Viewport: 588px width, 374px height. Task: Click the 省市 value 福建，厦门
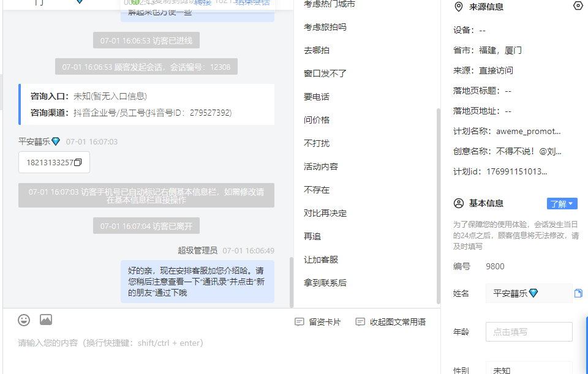(500, 50)
